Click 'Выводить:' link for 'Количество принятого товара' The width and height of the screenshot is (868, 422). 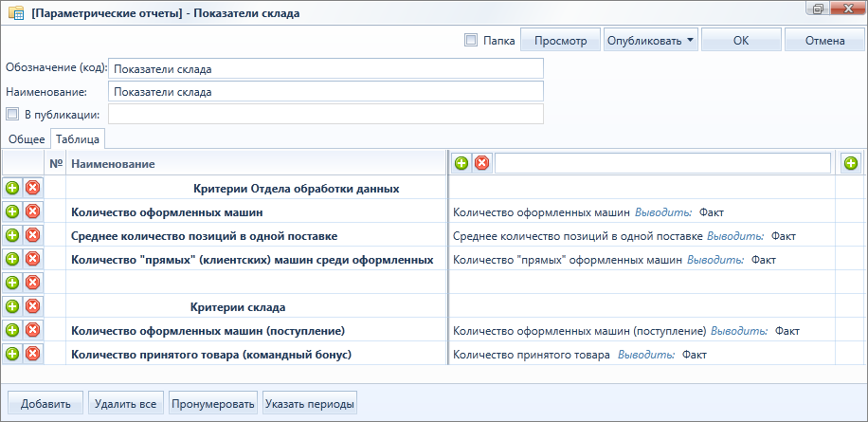tap(646, 355)
